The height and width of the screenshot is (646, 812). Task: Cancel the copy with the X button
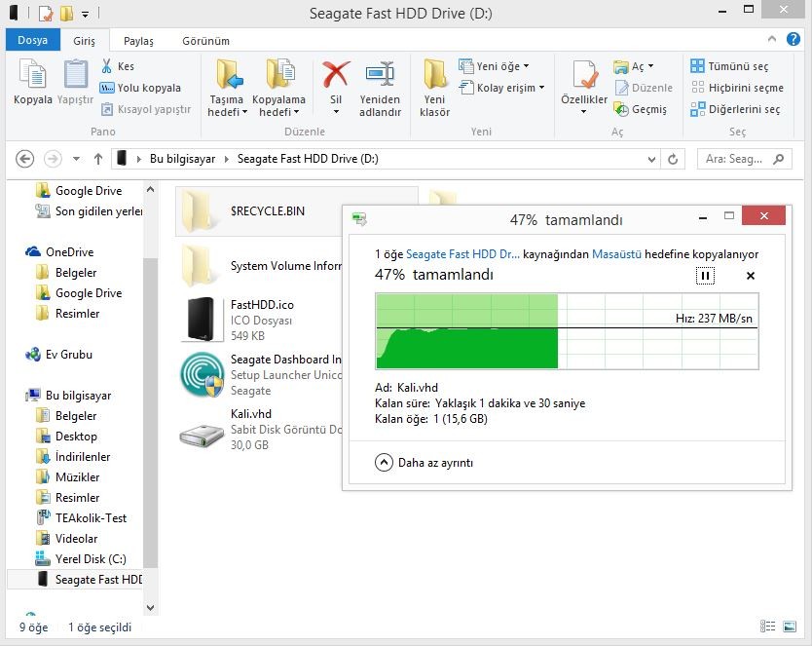point(751,276)
